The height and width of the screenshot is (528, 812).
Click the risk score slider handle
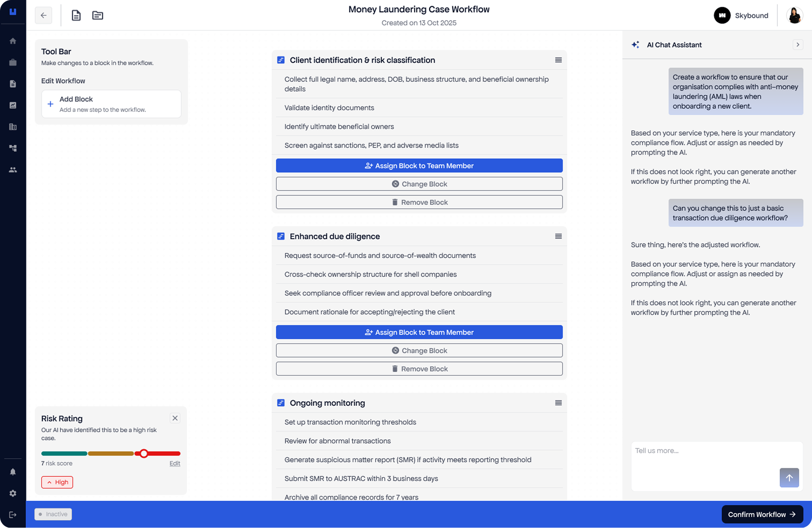(144, 454)
